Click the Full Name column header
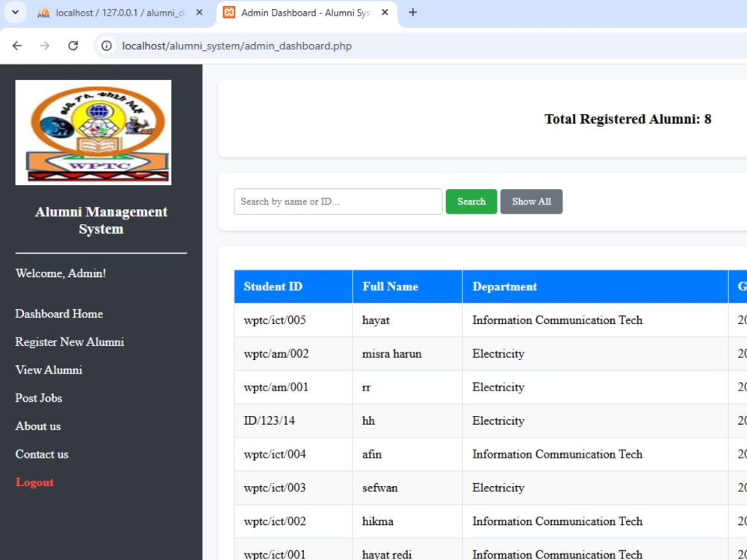 [x=407, y=287]
